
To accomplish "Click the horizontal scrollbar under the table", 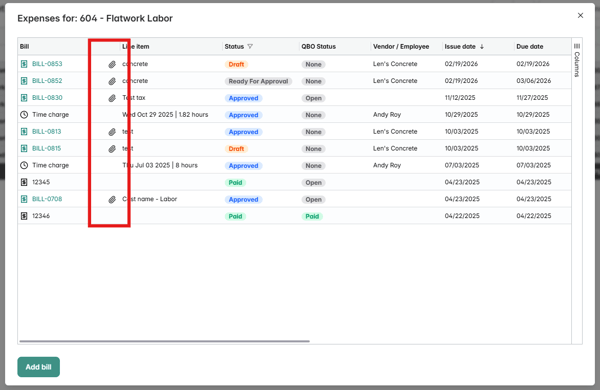I will 165,341.
